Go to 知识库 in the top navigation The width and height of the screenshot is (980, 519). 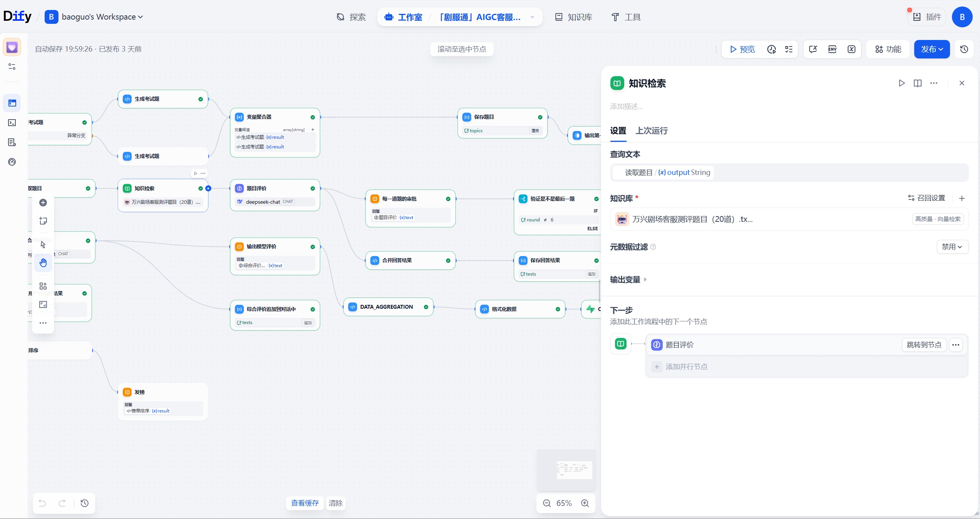574,17
